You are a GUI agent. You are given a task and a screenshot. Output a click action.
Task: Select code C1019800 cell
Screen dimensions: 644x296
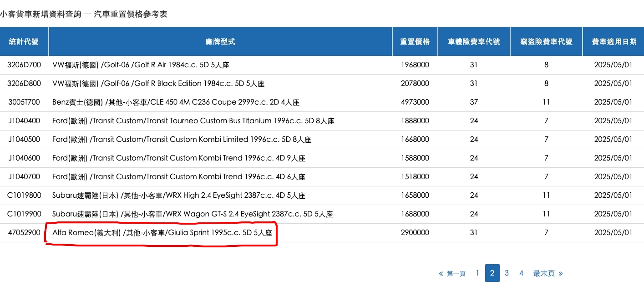click(x=24, y=196)
